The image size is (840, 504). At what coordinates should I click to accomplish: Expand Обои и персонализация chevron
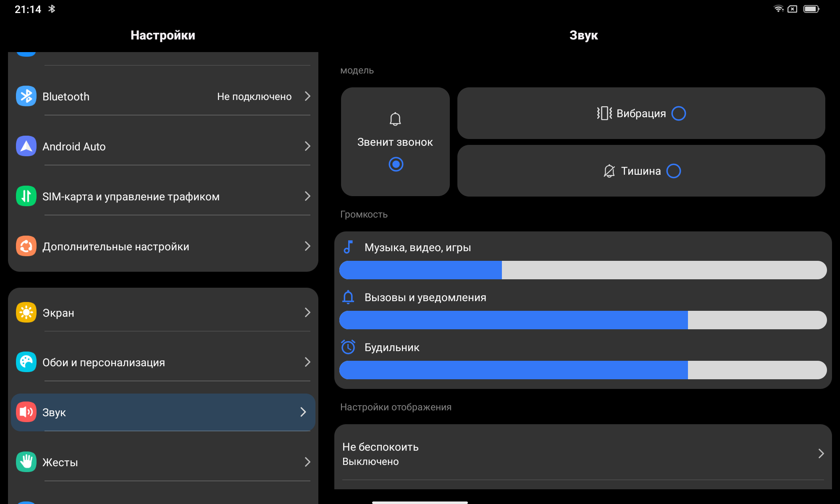click(x=307, y=362)
